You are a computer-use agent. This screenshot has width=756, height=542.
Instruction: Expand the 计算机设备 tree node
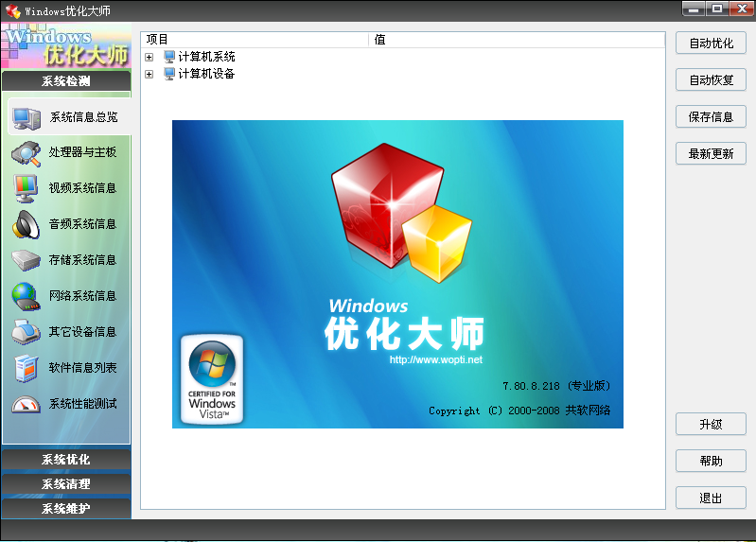[x=149, y=75]
